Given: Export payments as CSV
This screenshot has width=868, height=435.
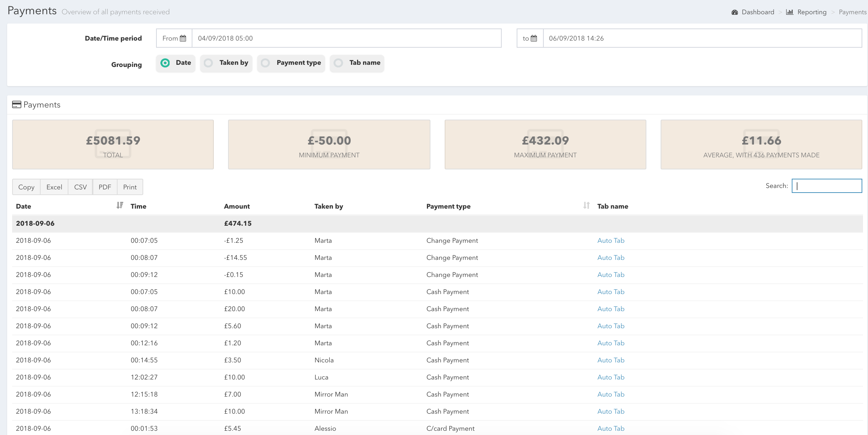Looking at the screenshot, I should (81, 187).
